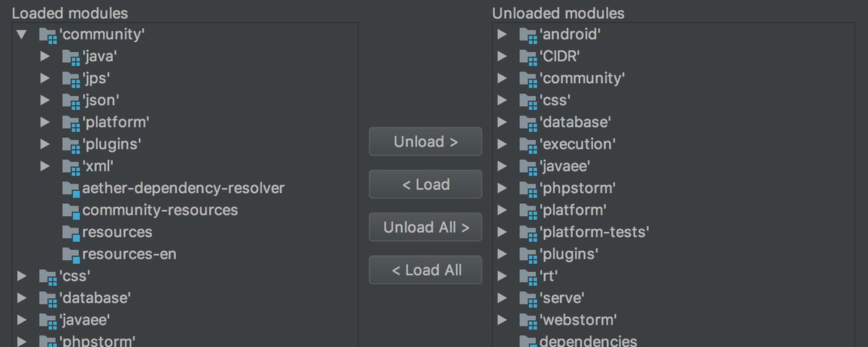Click the unloaded 'webstorm' folder icon

tap(528, 320)
